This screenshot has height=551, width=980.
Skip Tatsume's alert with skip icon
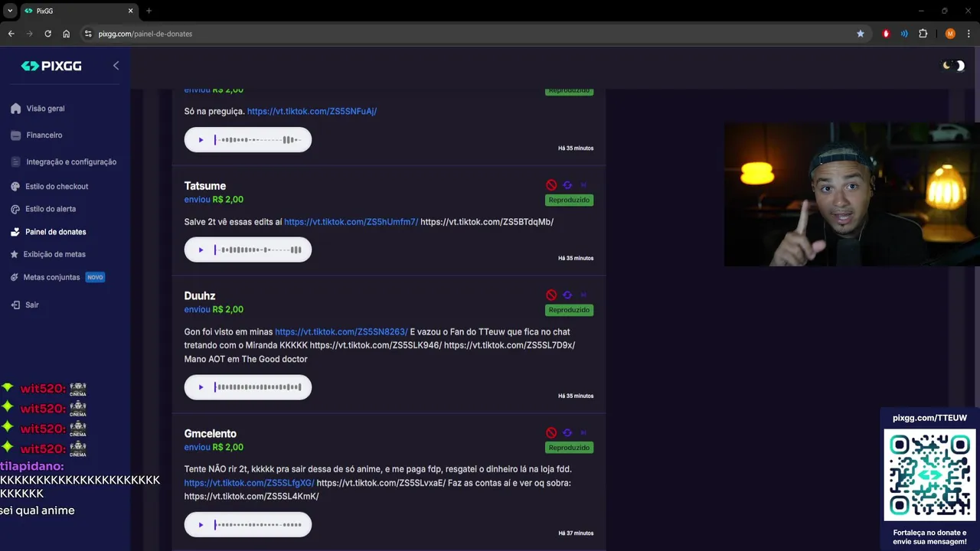[x=583, y=185]
